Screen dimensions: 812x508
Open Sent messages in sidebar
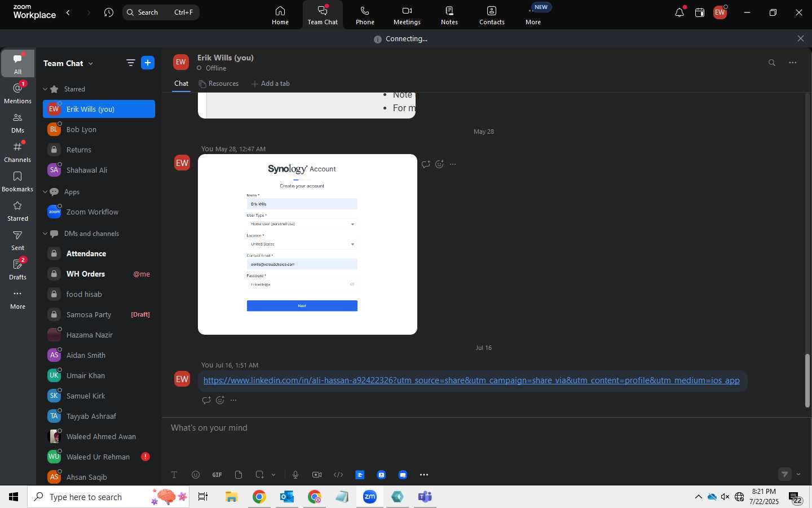click(x=18, y=240)
